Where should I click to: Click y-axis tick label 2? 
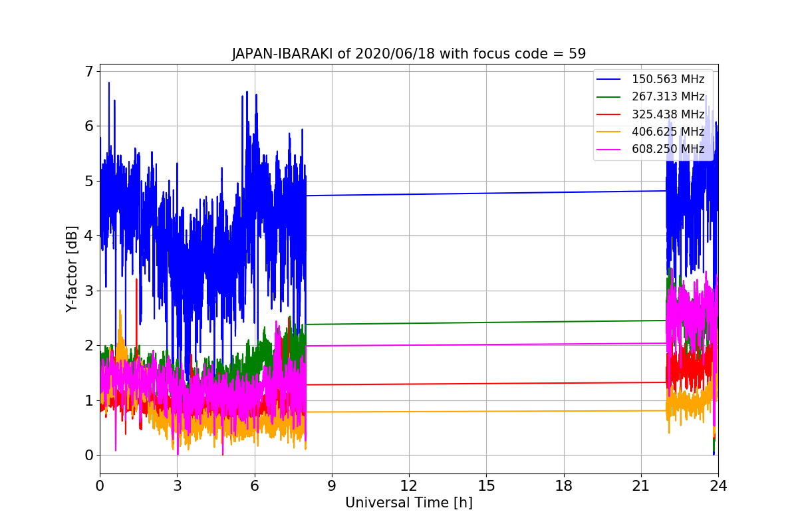point(89,346)
